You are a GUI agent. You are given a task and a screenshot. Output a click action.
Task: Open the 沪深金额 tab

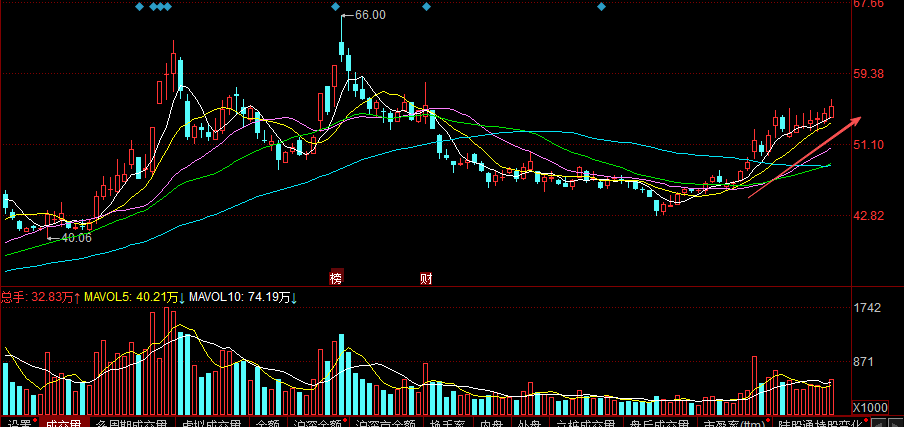318,423
